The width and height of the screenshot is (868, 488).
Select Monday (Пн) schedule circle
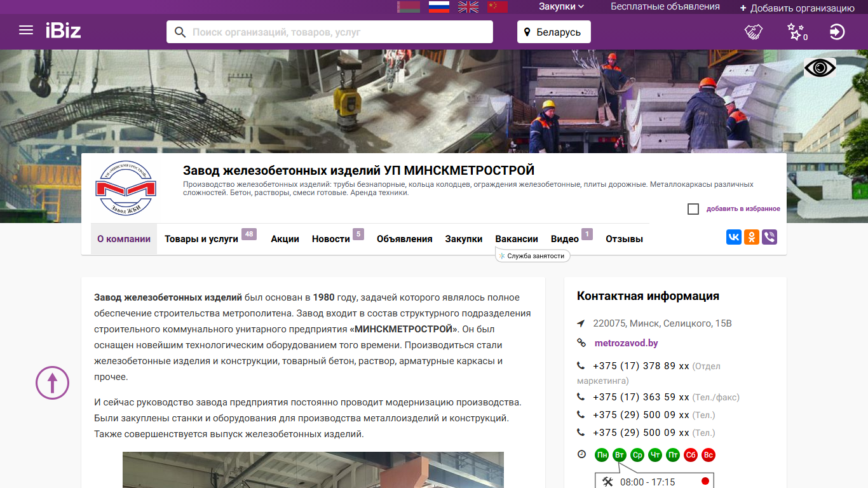602,455
